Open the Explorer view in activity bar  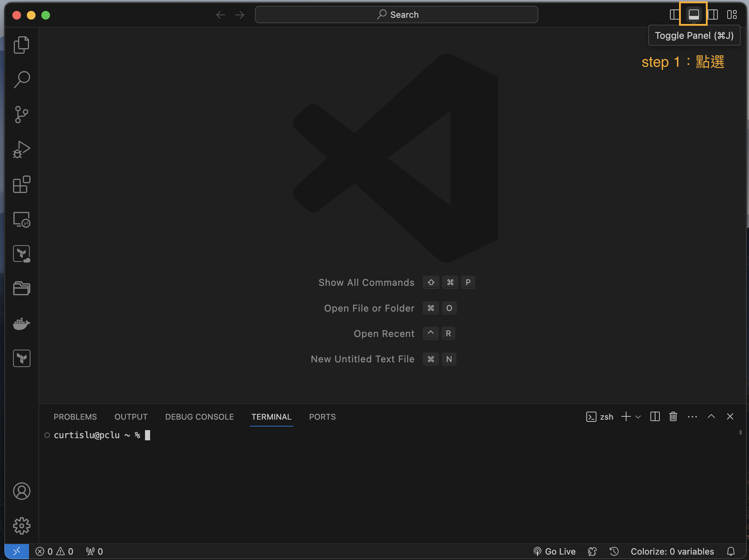(21, 45)
